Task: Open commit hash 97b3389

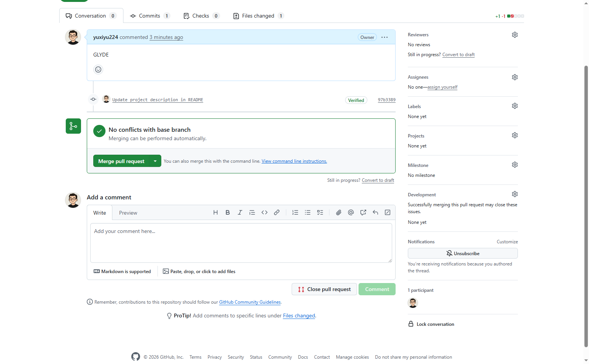Action: (x=387, y=100)
